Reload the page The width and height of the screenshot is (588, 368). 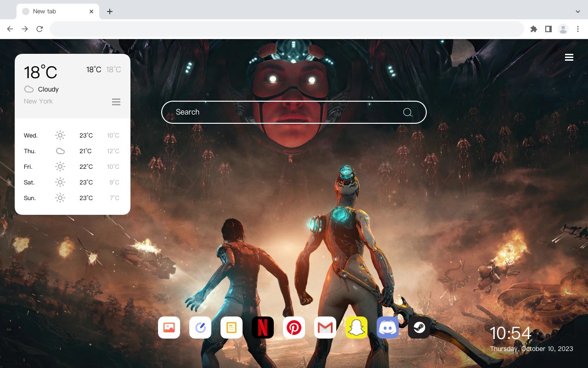40,29
